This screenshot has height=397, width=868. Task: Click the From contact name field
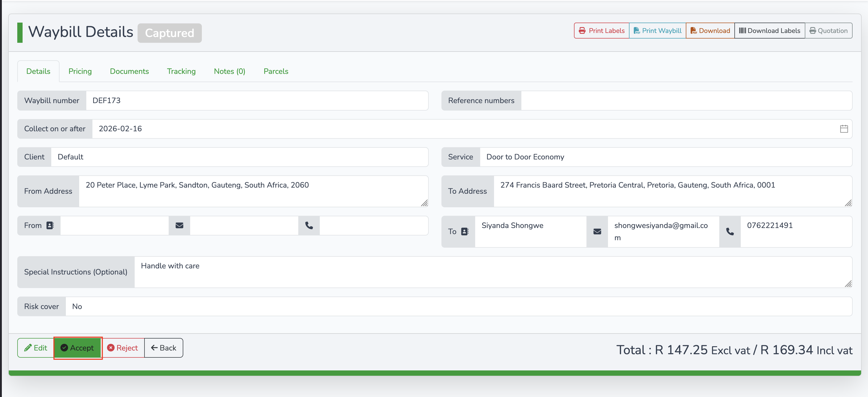point(114,225)
